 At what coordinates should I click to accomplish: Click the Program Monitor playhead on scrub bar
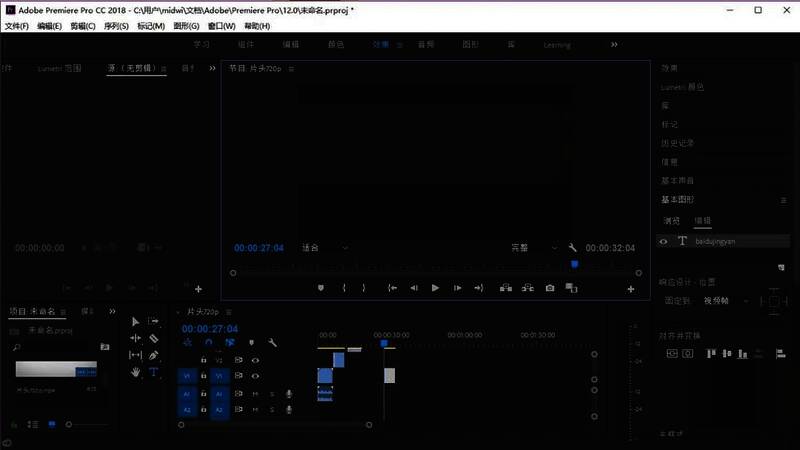coord(575,264)
